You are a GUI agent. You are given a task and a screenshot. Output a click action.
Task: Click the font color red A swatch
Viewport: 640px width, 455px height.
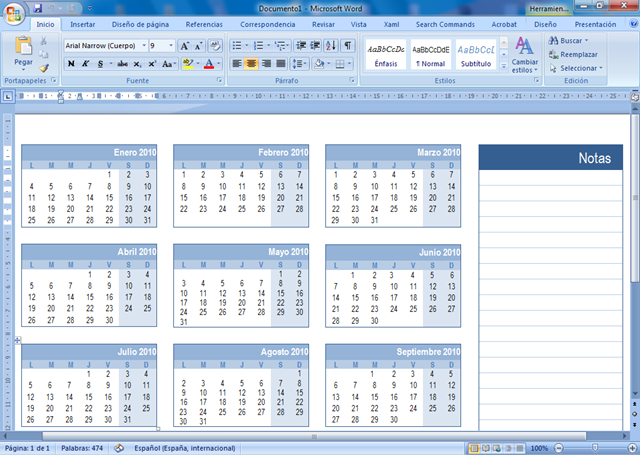[x=209, y=64]
